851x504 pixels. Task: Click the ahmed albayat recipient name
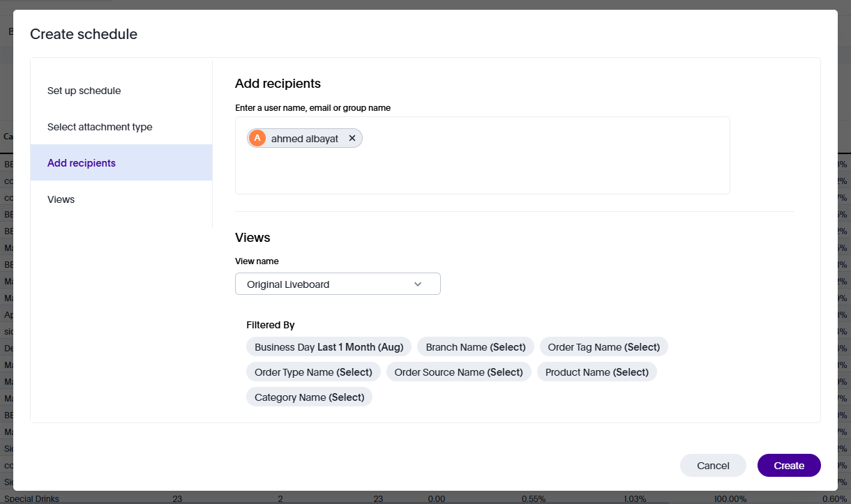click(x=305, y=139)
